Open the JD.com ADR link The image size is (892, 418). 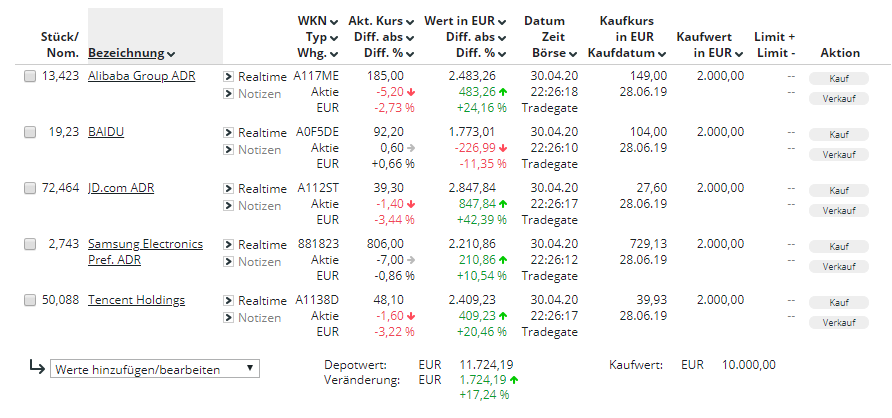click(x=121, y=188)
